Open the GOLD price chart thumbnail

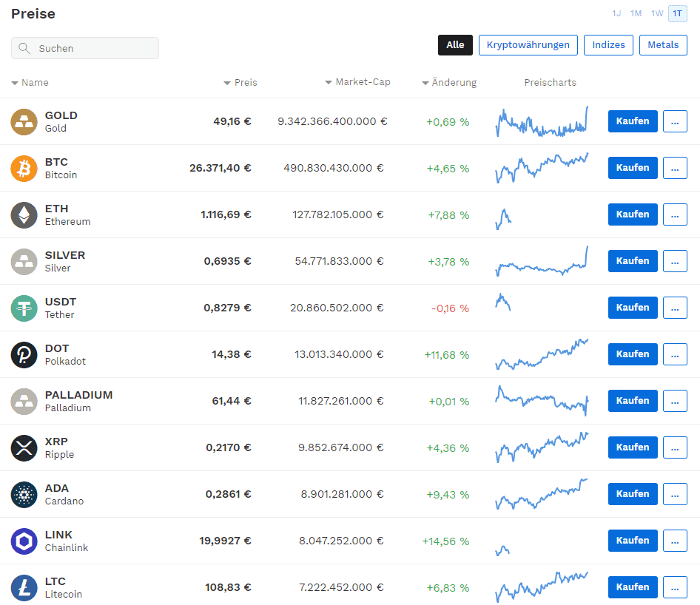(x=542, y=121)
